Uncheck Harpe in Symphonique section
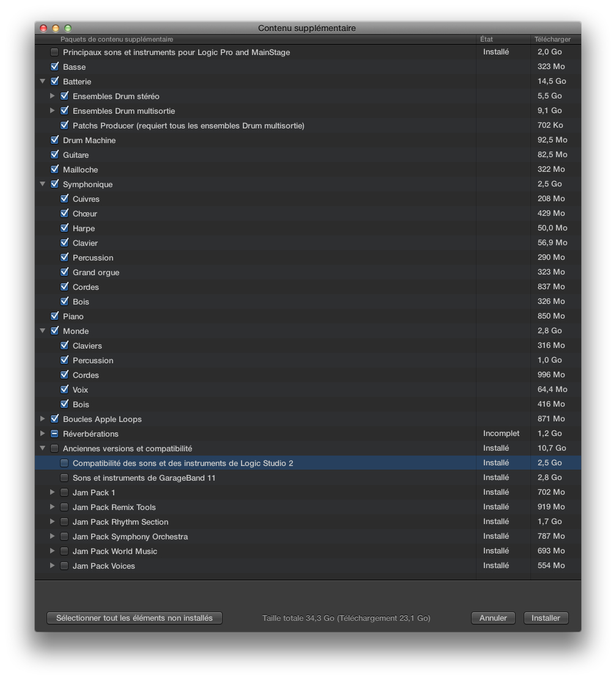This screenshot has height=680, width=616. tap(64, 228)
